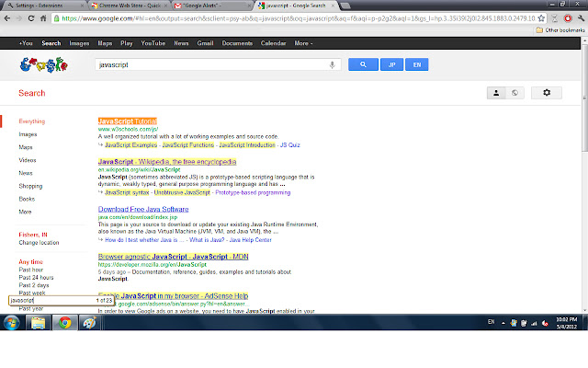Screen dimensions: 588x368
Task: Go back with the browser Back arrow
Action: pyautogui.click(x=7, y=18)
